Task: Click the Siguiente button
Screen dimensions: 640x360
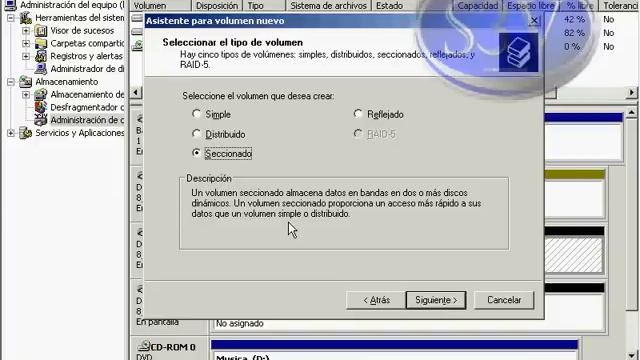Action: click(x=436, y=300)
